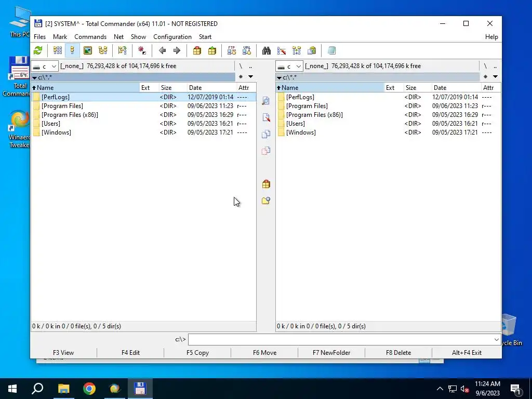Viewport: 532px width, 399px height.
Task: Click the F3 View button
Action: click(63, 353)
